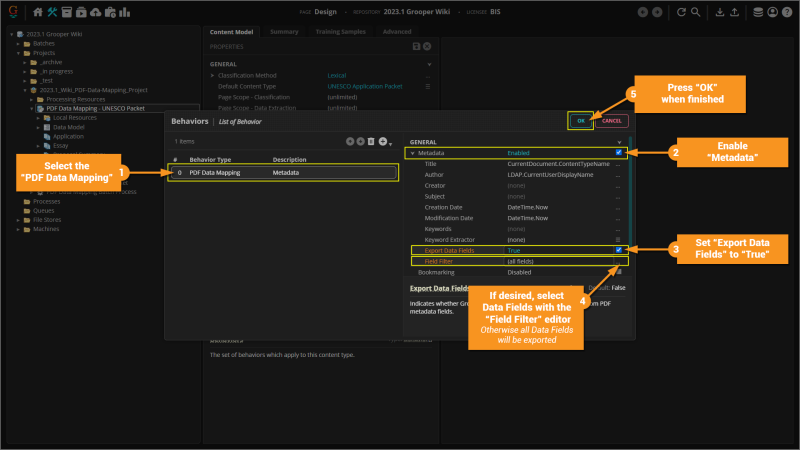Open the Author property ellipsis editor
Image resolution: width=800 pixels, height=450 pixels.
coord(618,175)
